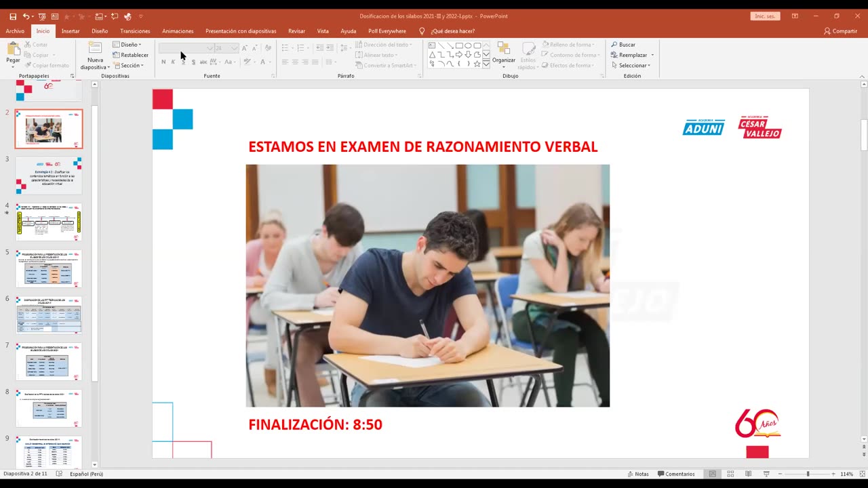Start slide show from status bar icon
The image size is (868, 488).
tap(766, 474)
